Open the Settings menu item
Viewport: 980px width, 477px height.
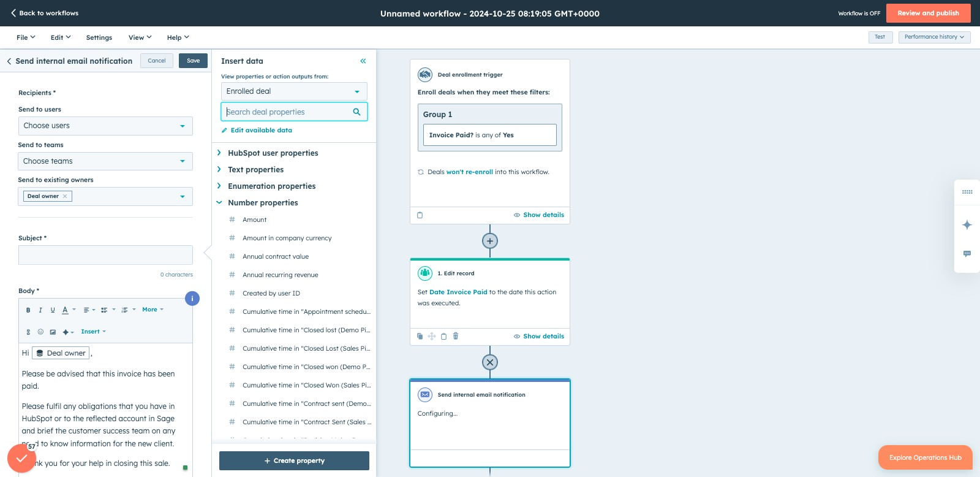coord(99,37)
